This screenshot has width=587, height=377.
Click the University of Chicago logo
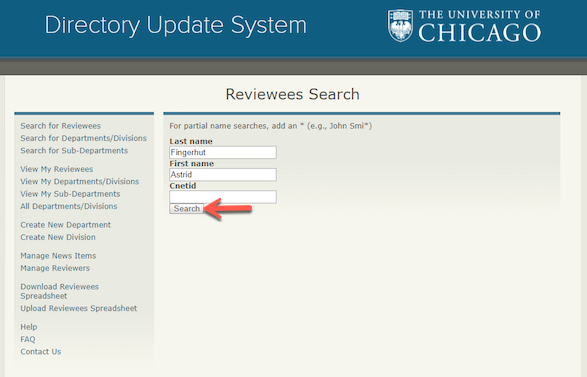click(464, 25)
